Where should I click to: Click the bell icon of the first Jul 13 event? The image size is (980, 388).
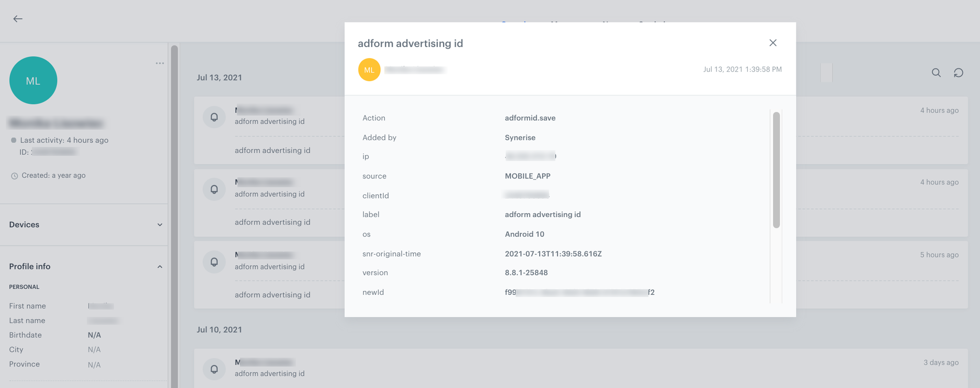[x=214, y=117]
